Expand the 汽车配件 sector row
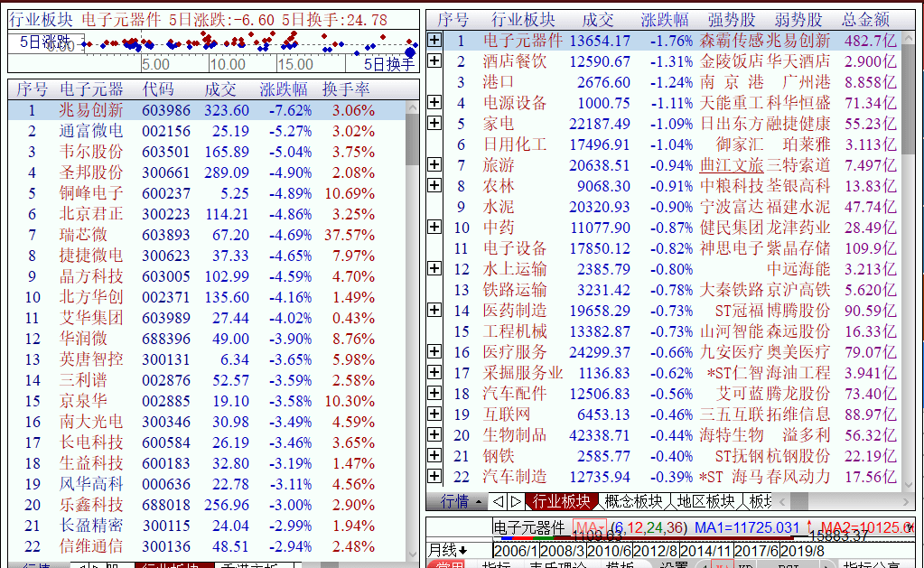 [434, 393]
